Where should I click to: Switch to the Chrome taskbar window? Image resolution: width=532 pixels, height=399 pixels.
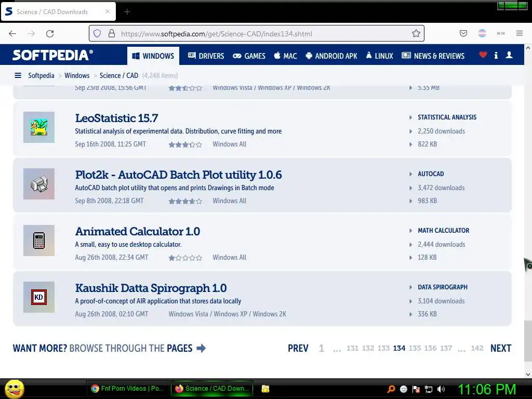coord(128,389)
